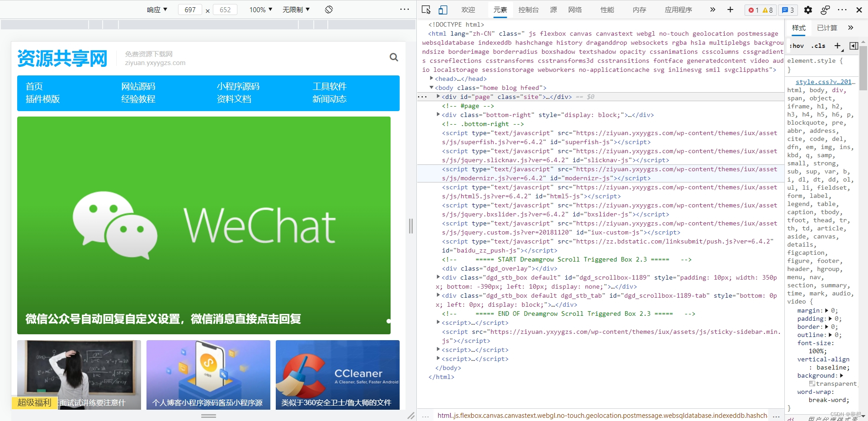Click the 资源共享网 site logo
The width and height of the screenshot is (868, 421).
pyautogui.click(x=62, y=58)
